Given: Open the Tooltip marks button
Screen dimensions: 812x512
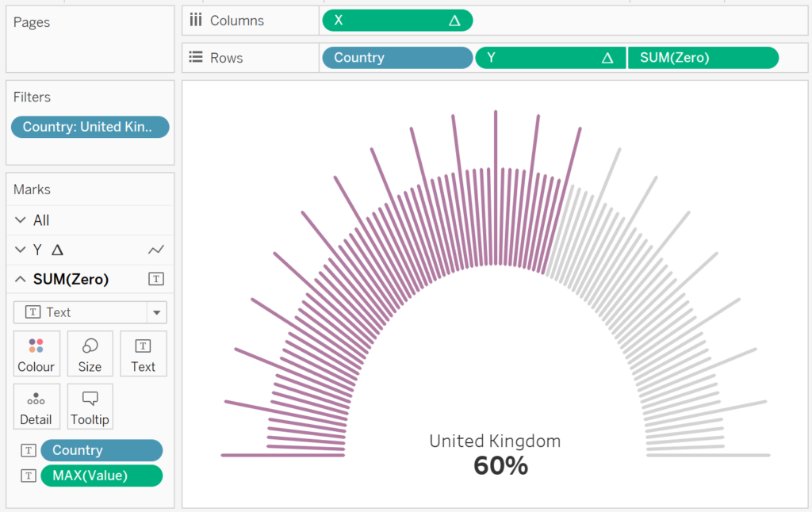Looking at the screenshot, I should [x=90, y=407].
